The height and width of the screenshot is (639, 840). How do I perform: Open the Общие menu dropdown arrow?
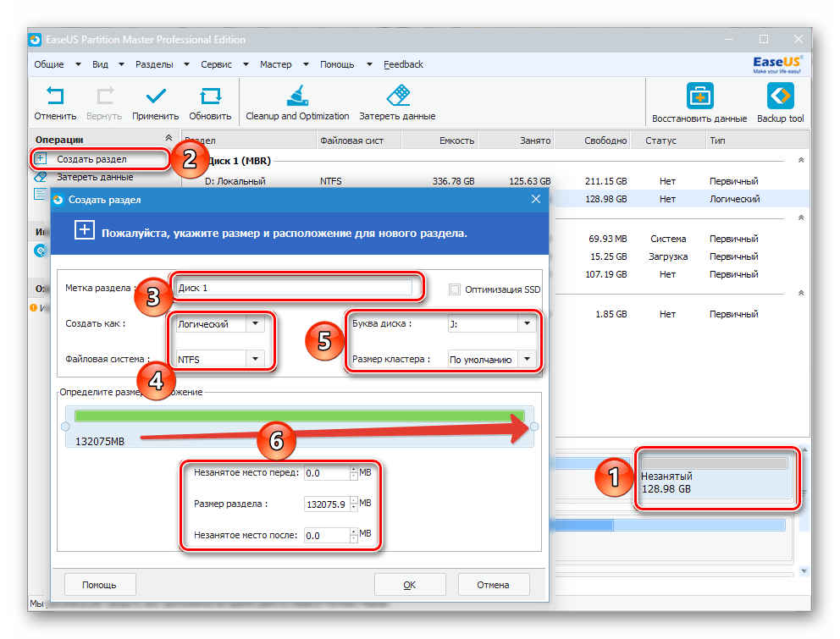[x=78, y=64]
